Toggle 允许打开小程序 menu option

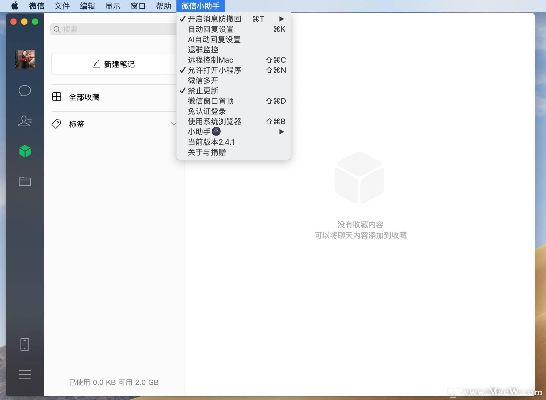click(233, 70)
